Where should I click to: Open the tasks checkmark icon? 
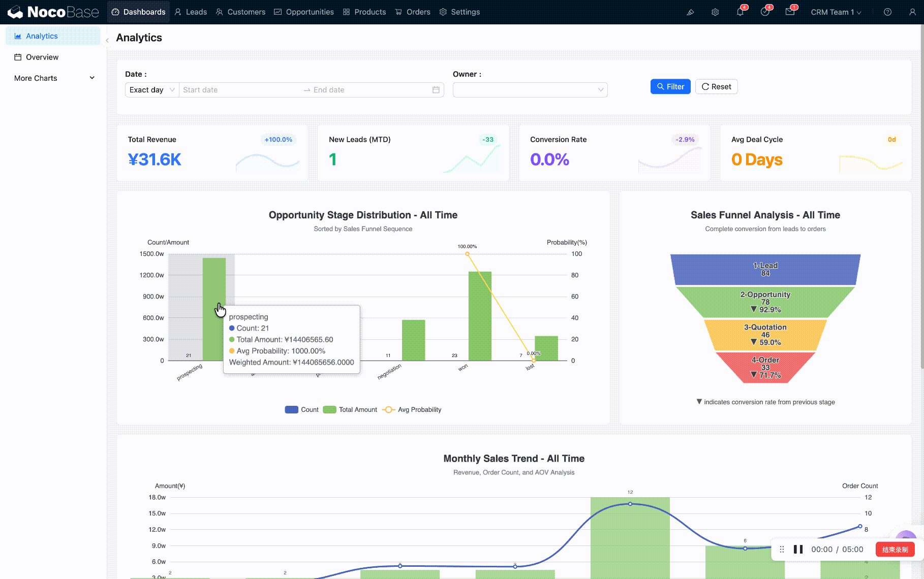pyautogui.click(x=765, y=12)
